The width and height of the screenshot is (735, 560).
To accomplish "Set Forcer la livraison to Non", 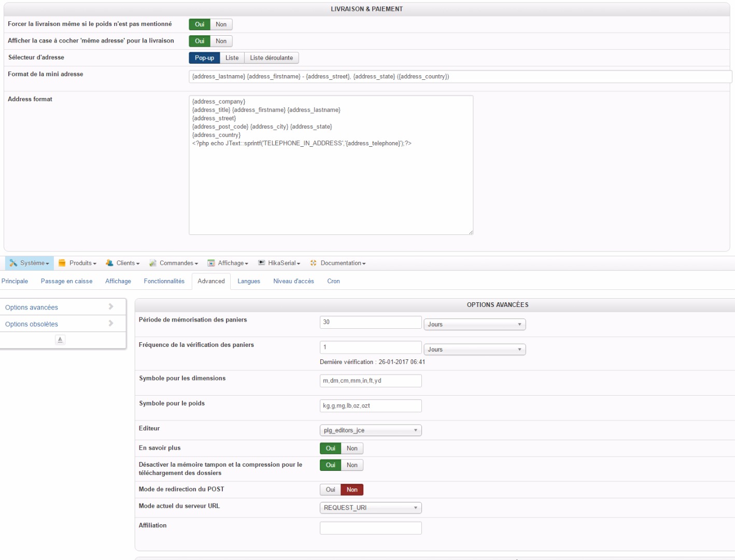I will pos(221,24).
